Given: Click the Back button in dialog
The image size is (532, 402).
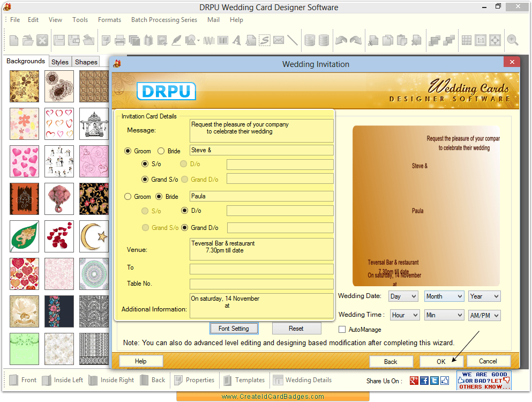Looking at the screenshot, I should point(391,362).
